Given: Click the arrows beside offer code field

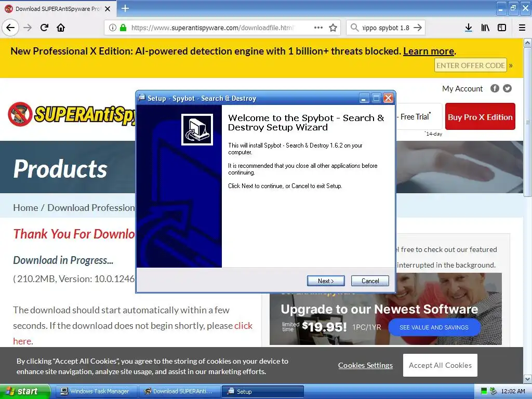Looking at the screenshot, I should [511, 65].
